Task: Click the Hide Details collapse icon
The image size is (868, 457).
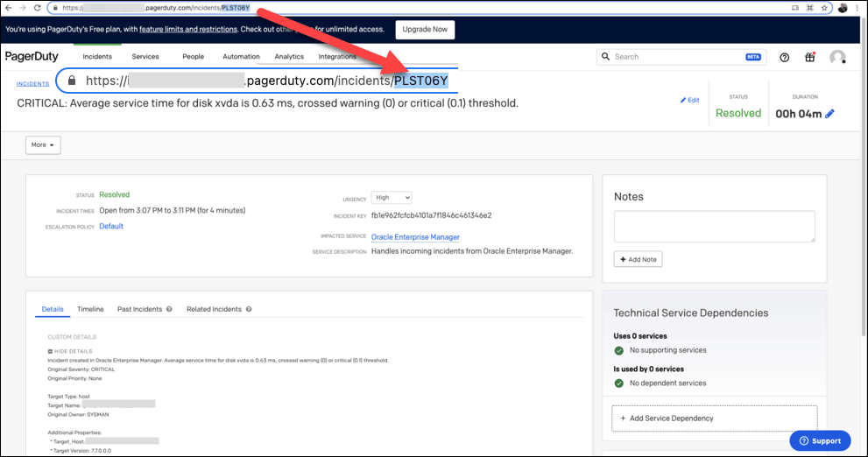Action: (x=50, y=351)
